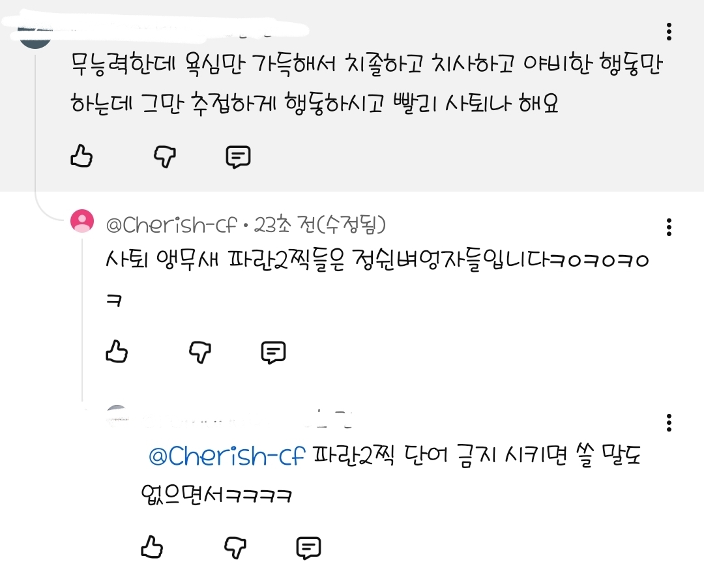Like the comment posted by @Cherish-cf
The width and height of the screenshot is (704, 588).
click(117, 352)
